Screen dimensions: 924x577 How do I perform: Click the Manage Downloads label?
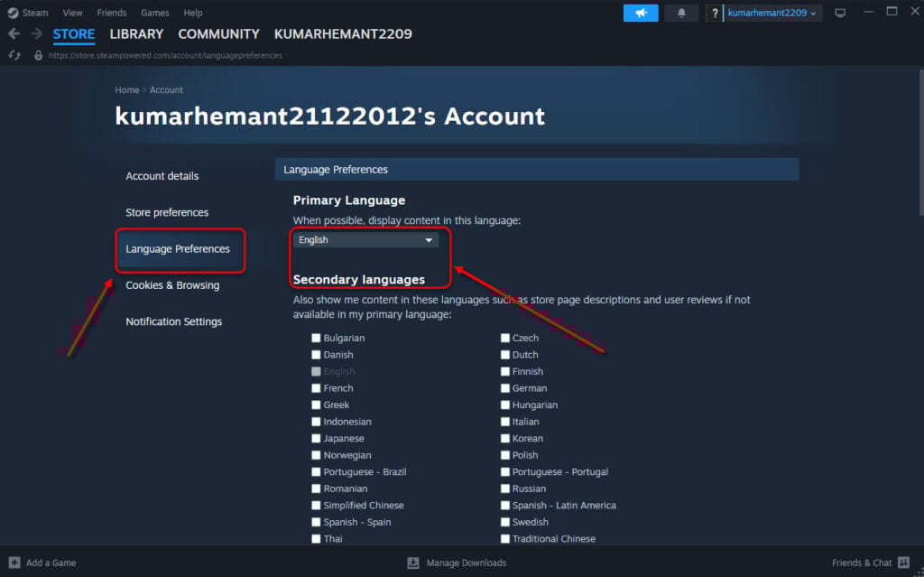point(467,563)
